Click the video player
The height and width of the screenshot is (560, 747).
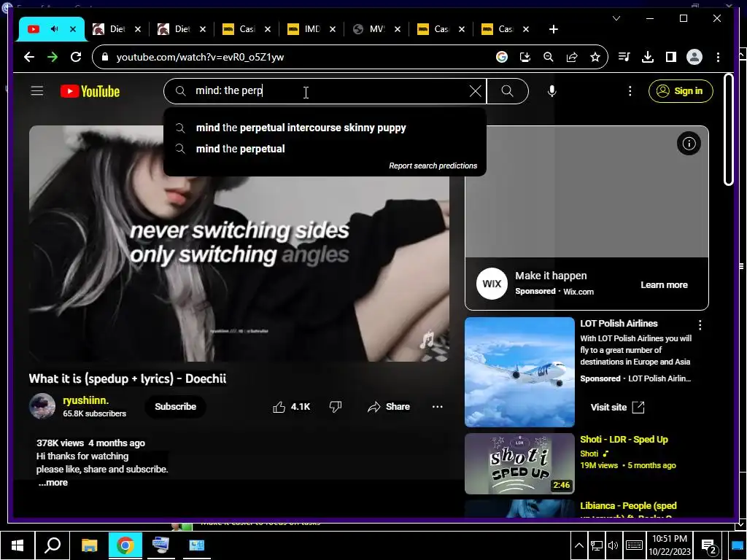click(x=239, y=244)
